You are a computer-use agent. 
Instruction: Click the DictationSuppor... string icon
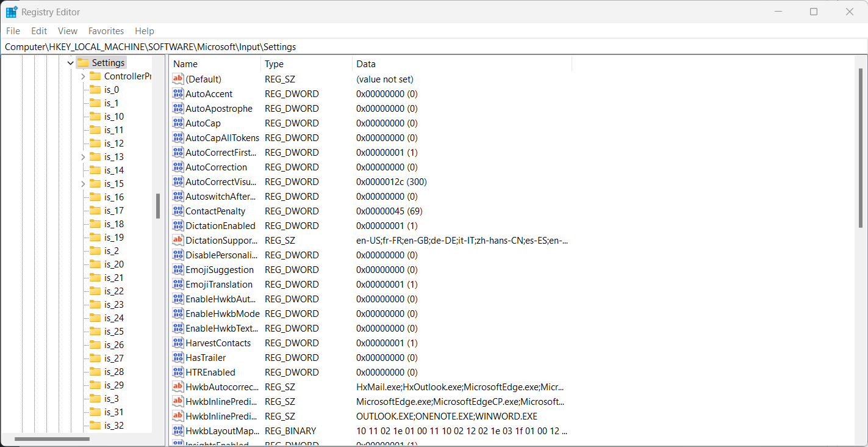[x=178, y=240]
